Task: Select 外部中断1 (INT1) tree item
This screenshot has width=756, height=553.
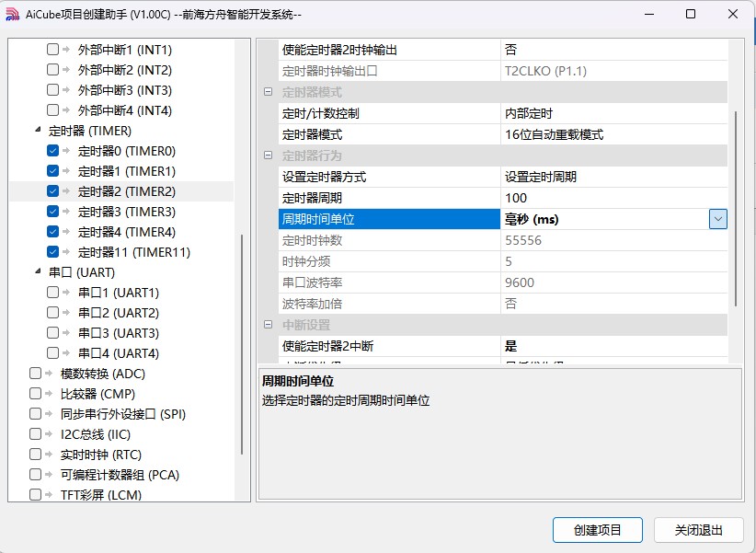Action: tap(124, 50)
